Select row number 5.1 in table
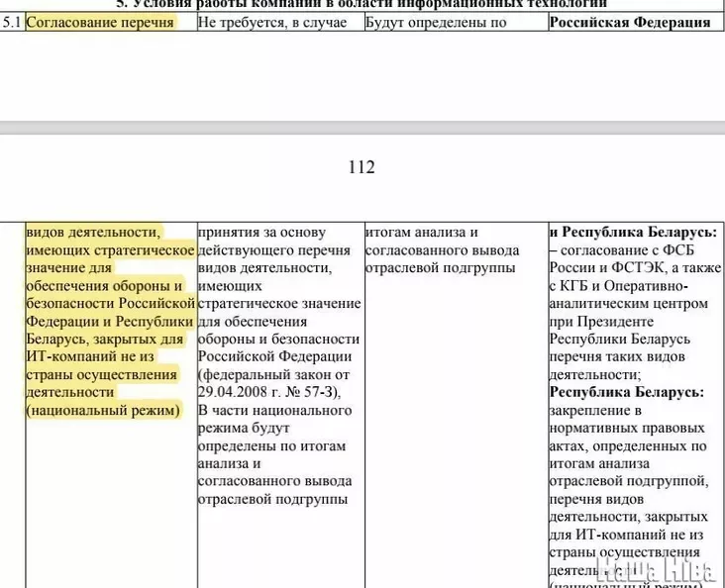This screenshot has height=588, width=725. [12, 22]
